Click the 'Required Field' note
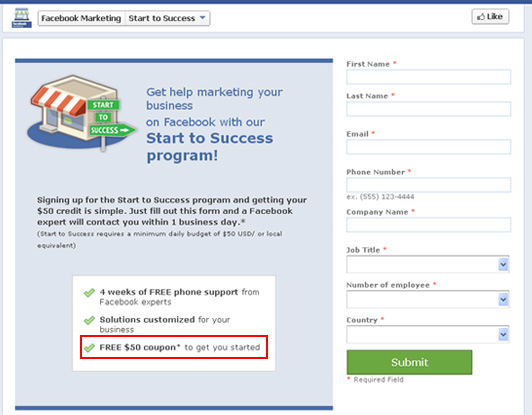This screenshot has width=532, height=415. (x=378, y=380)
